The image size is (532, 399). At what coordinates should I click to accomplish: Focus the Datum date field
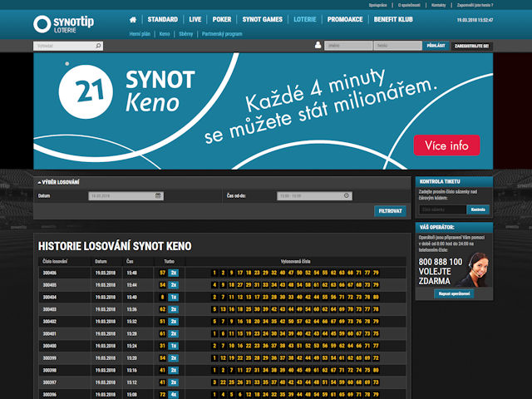pos(126,196)
